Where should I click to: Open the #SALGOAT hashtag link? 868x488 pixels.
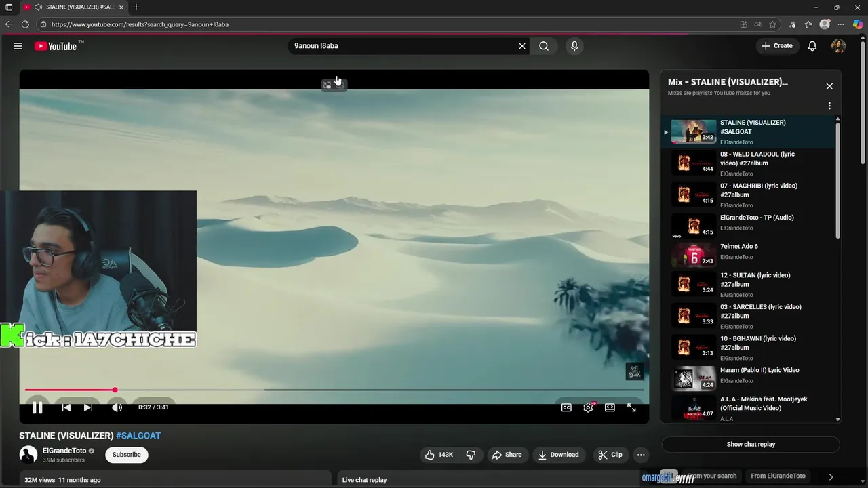tap(138, 436)
